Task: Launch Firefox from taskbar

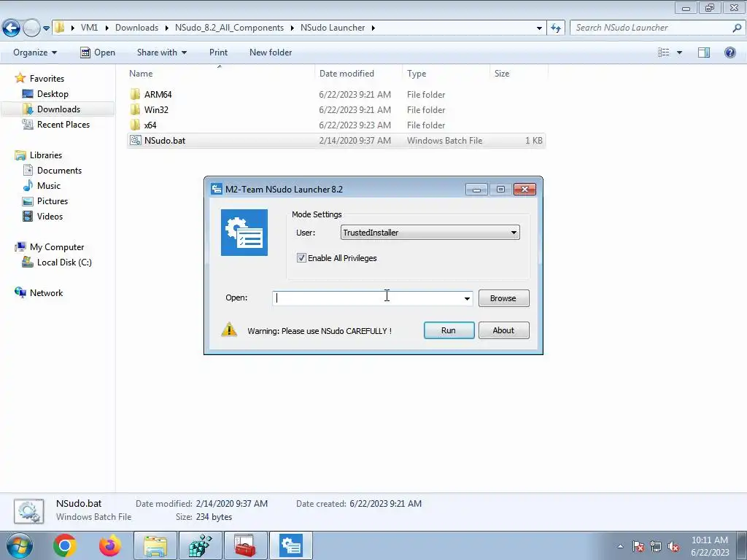Action: point(109,545)
